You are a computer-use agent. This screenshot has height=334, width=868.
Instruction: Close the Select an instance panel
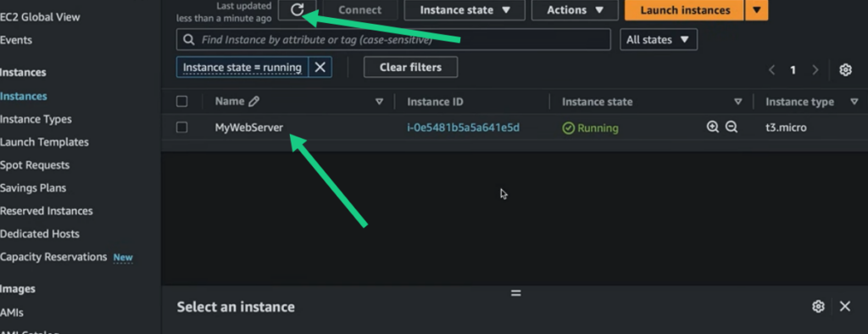click(845, 306)
